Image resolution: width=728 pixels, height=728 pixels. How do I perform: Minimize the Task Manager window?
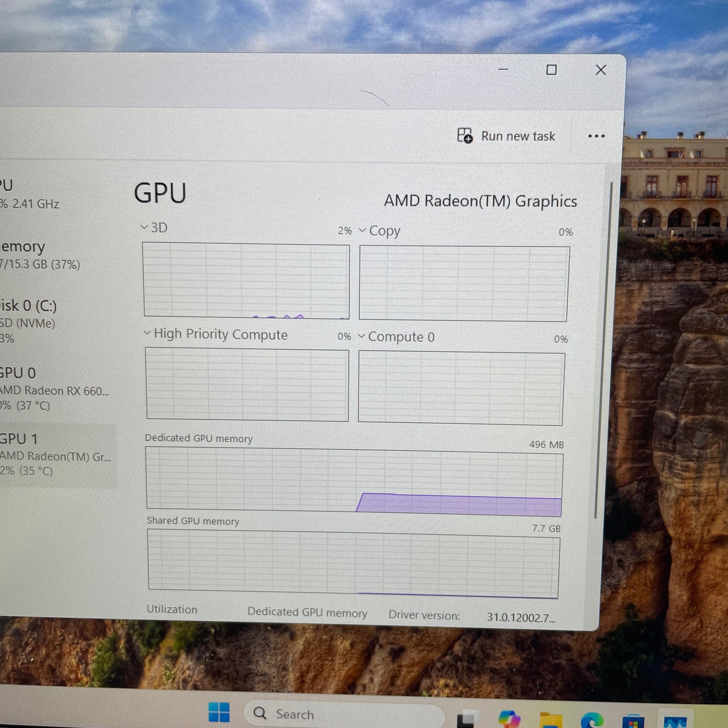(503, 69)
